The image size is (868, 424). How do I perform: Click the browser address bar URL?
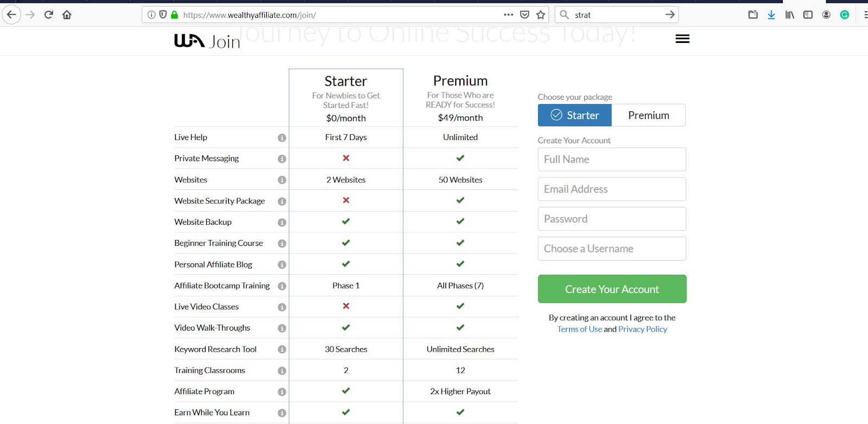250,15
